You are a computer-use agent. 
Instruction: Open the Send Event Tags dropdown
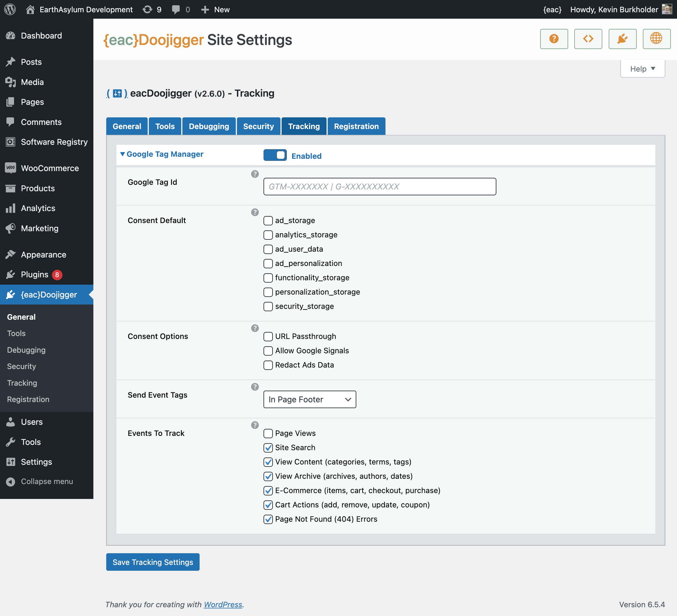(309, 399)
